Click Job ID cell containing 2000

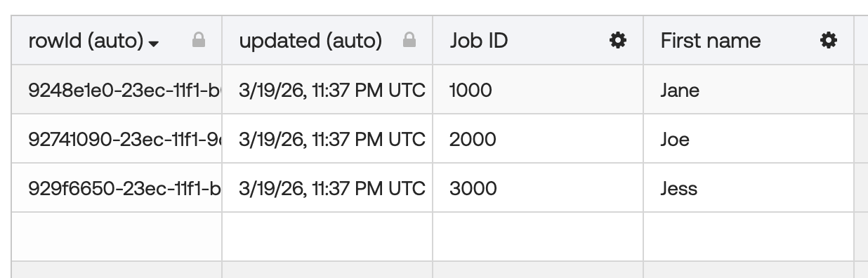point(538,139)
